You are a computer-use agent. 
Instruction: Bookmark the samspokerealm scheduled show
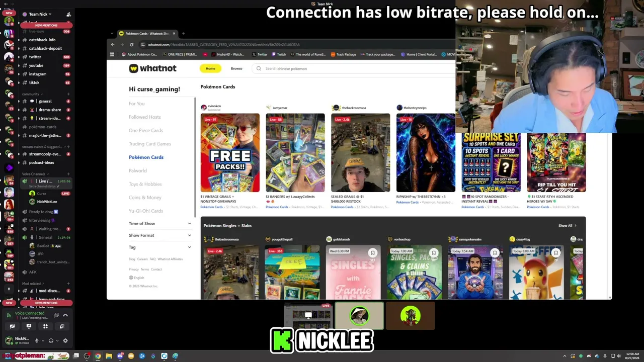495,253
